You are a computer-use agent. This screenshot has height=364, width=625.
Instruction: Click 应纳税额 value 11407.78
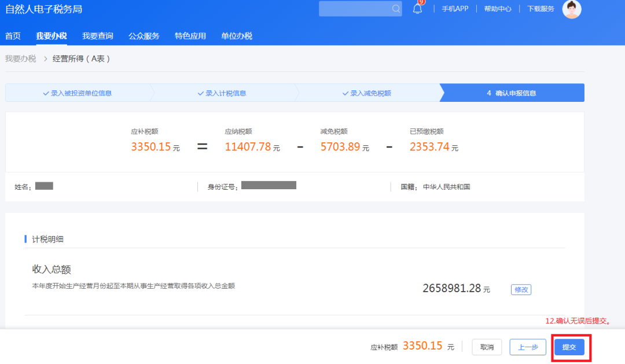[248, 147]
